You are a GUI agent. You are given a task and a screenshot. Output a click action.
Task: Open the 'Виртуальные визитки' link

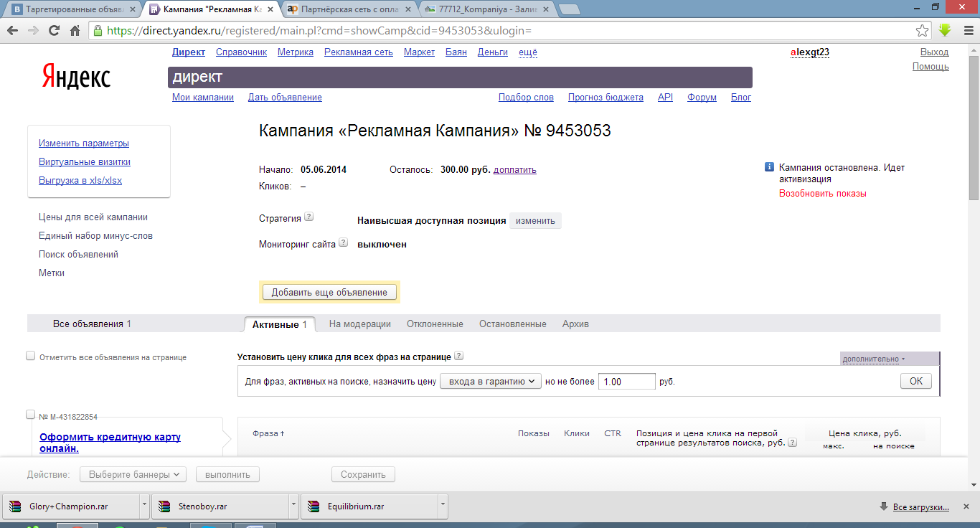pyautogui.click(x=85, y=162)
